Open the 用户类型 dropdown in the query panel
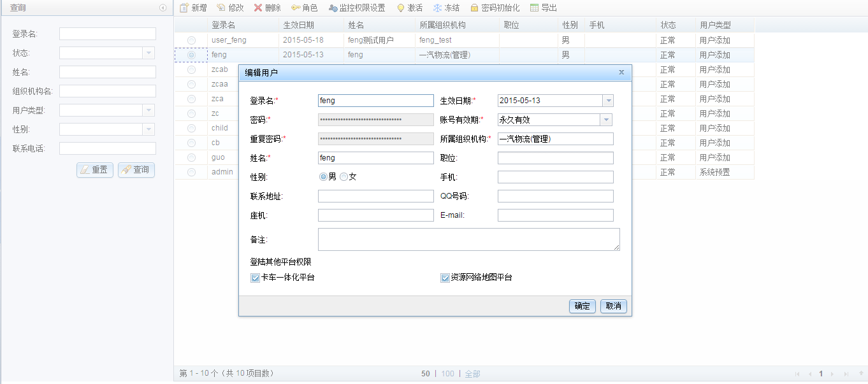The width and height of the screenshot is (868, 384). pyautogui.click(x=148, y=110)
